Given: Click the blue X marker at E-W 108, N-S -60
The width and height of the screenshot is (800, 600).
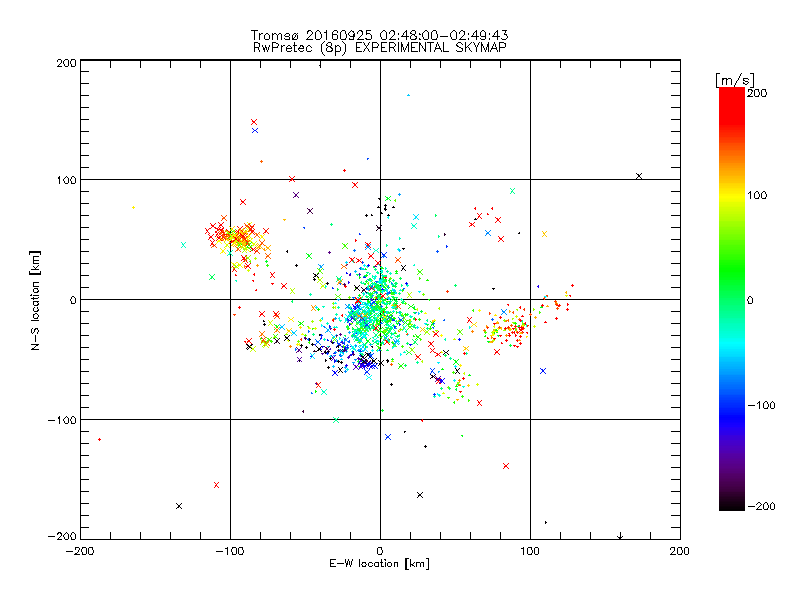Looking at the screenshot, I should tap(543, 371).
